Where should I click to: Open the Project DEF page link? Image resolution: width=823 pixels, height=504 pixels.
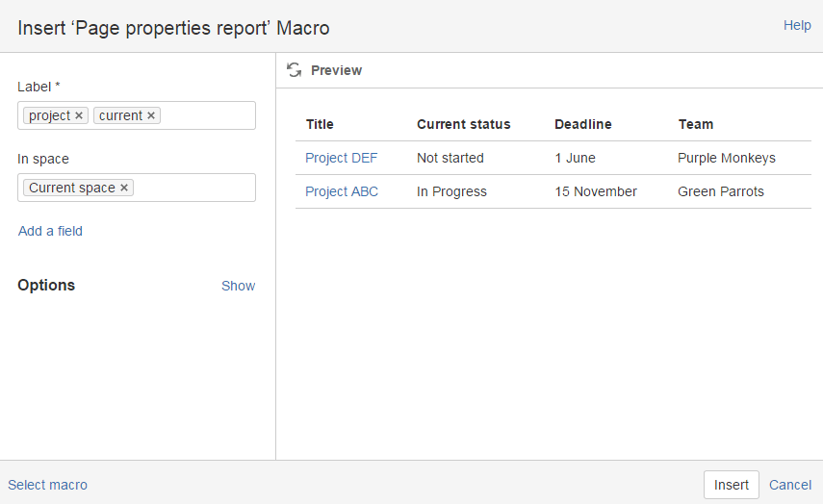(341, 158)
